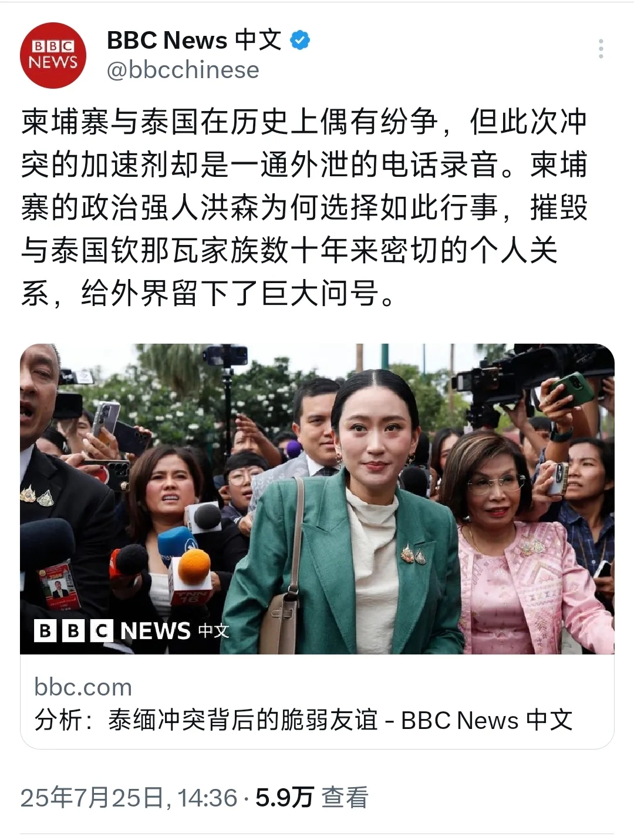Tap the red BBC logo circle
The width and height of the screenshot is (634, 840).
(53, 55)
